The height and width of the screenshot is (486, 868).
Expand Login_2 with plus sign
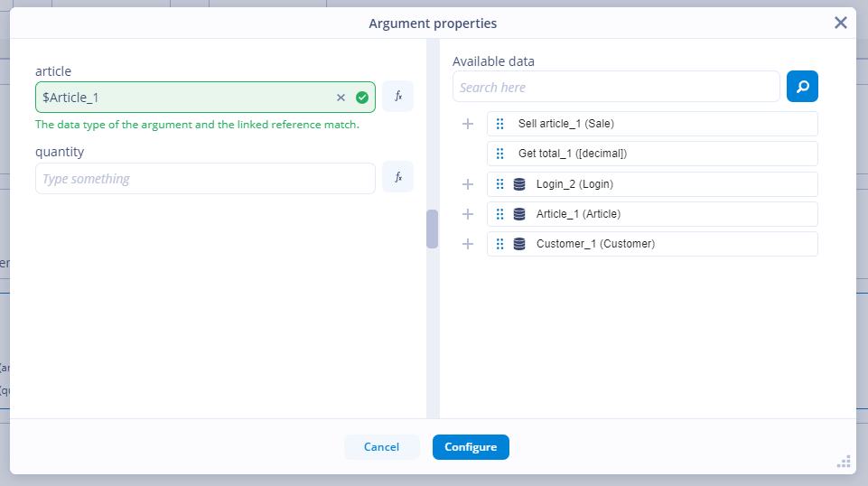468,184
